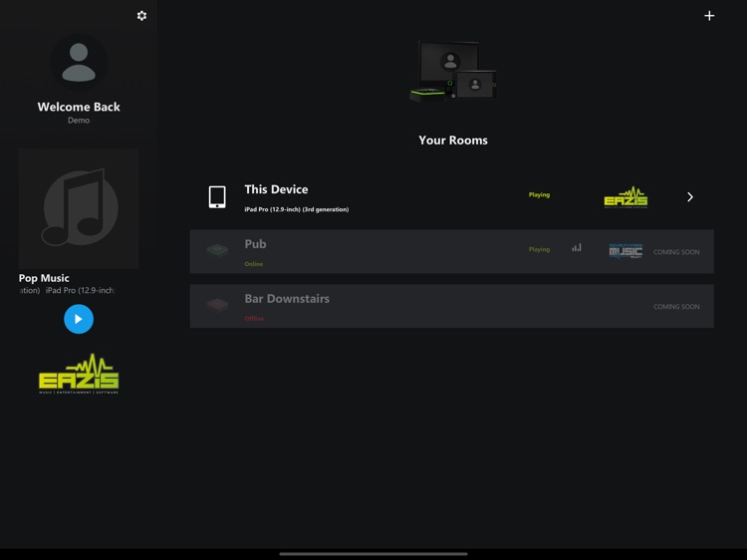Click the Welcome Back heading
747x560 pixels.
[79, 107]
